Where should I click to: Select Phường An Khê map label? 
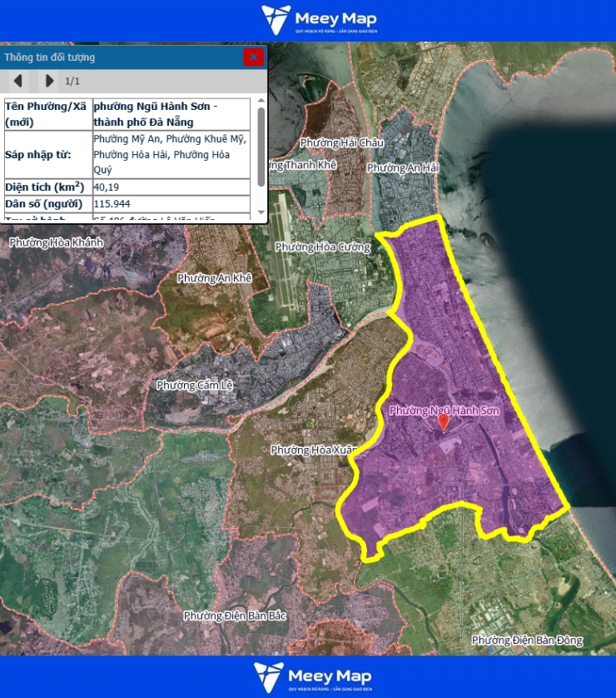[x=214, y=277]
